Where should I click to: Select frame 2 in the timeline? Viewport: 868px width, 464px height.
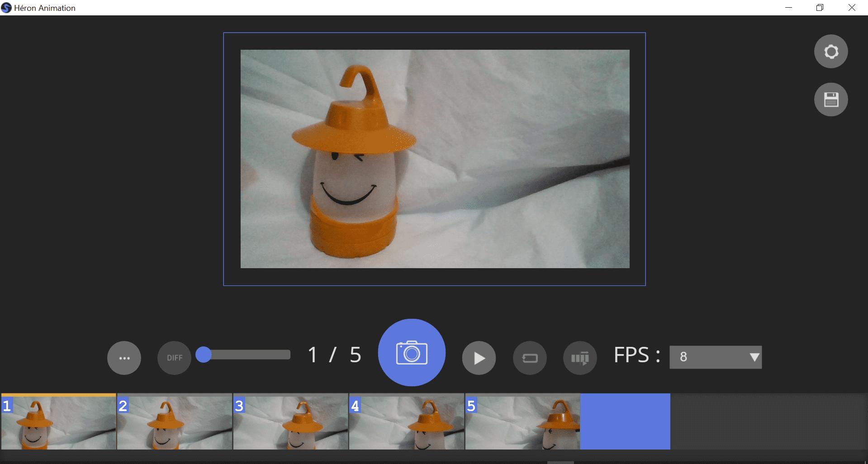(x=175, y=421)
